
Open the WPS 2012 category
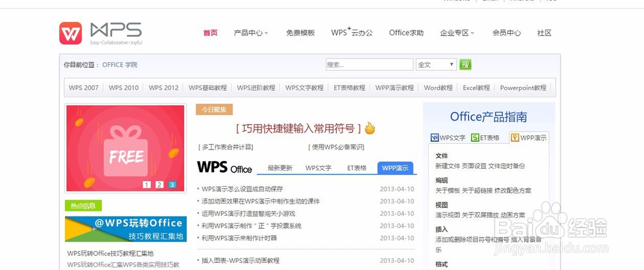click(164, 88)
